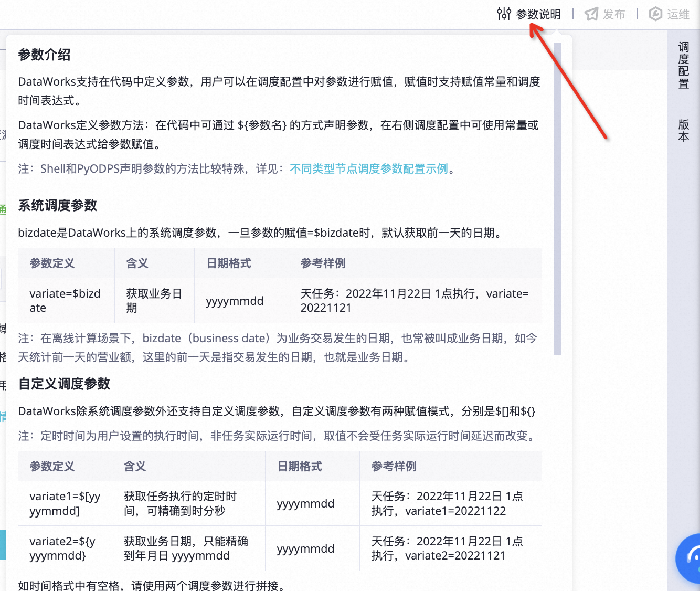Click DataWorks除系统调度参数外 paragraph

click(x=277, y=411)
